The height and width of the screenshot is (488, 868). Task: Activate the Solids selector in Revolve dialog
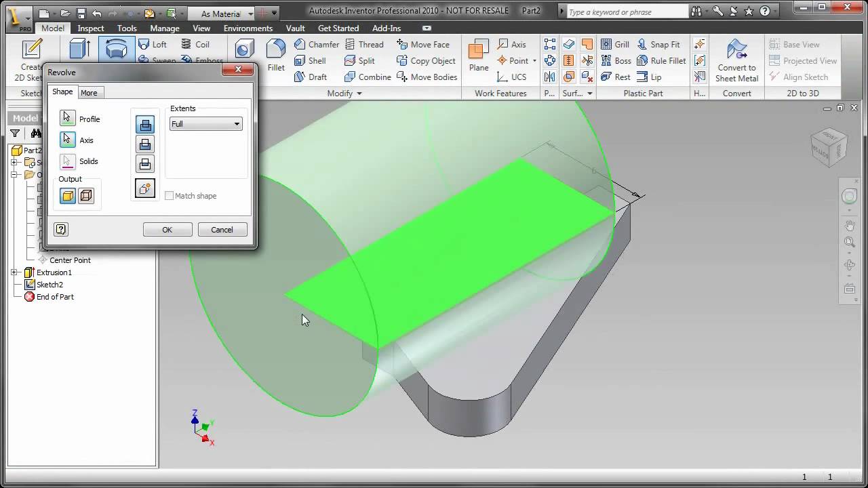tap(68, 161)
